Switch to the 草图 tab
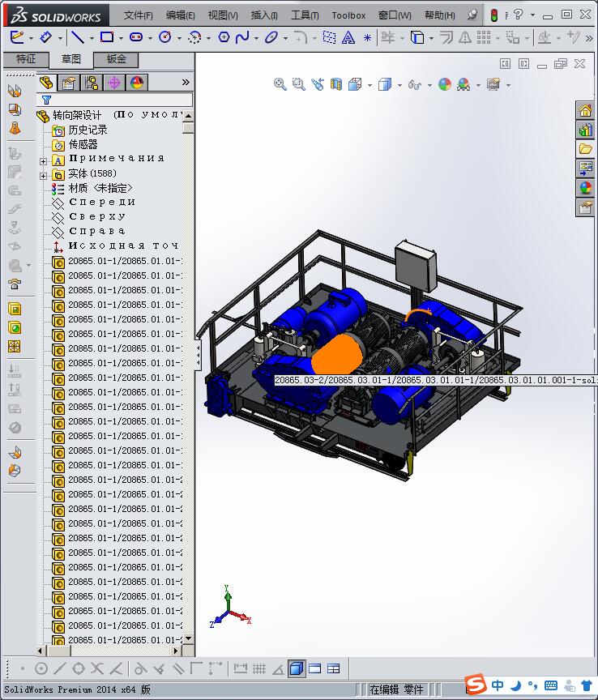Screen dimensions: 598x700 coord(71,59)
